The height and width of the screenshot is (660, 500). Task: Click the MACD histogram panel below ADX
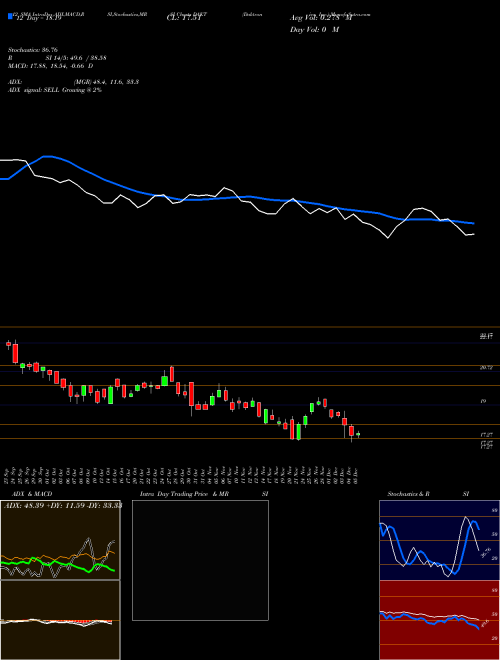(60, 620)
